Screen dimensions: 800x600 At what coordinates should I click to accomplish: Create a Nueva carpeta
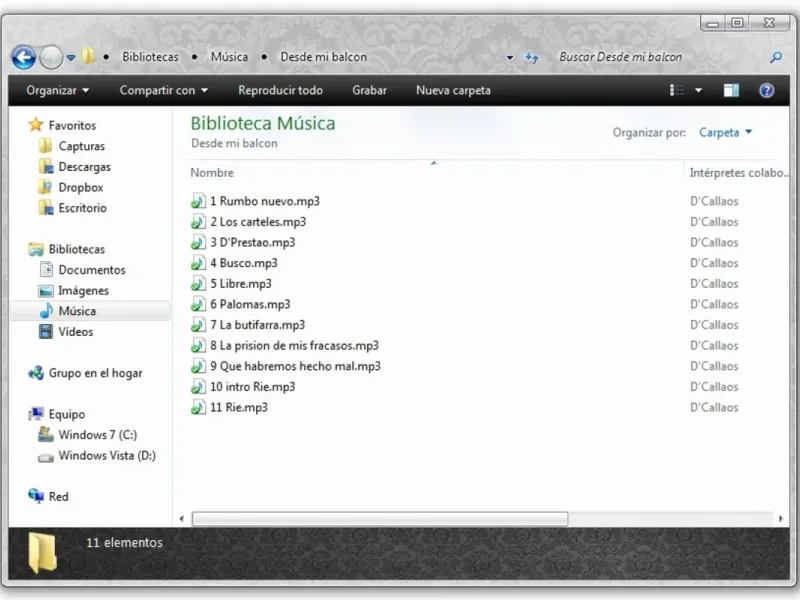(x=453, y=90)
